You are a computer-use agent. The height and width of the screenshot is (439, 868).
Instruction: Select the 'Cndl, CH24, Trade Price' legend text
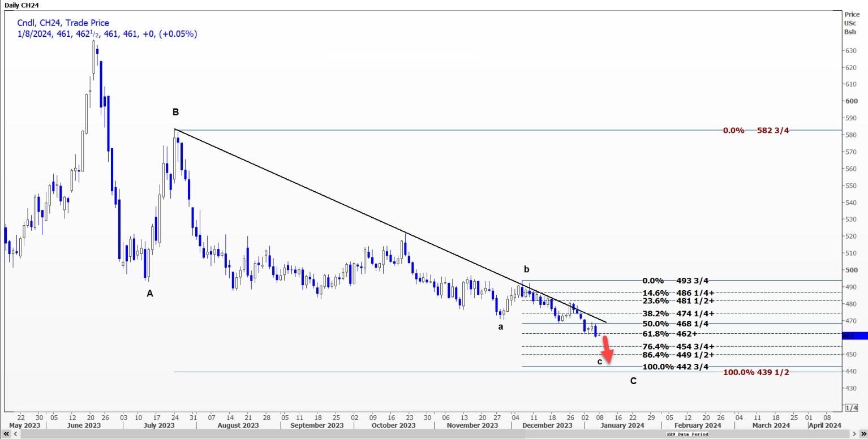click(x=63, y=23)
